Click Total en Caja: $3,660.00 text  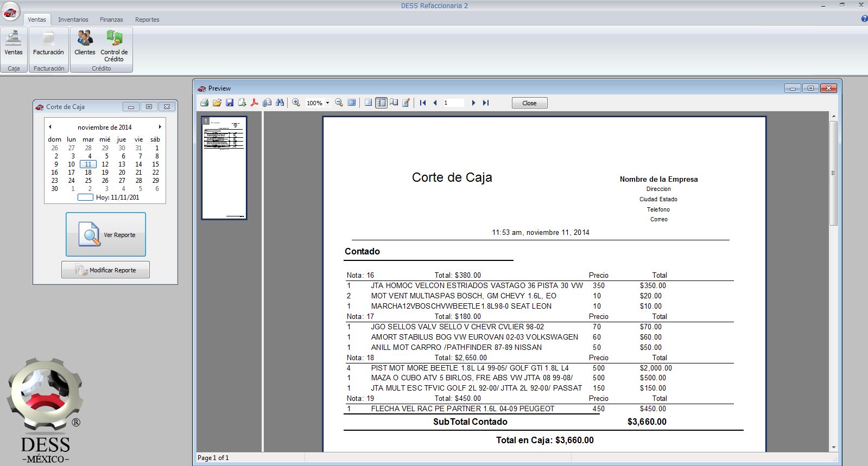coord(544,440)
